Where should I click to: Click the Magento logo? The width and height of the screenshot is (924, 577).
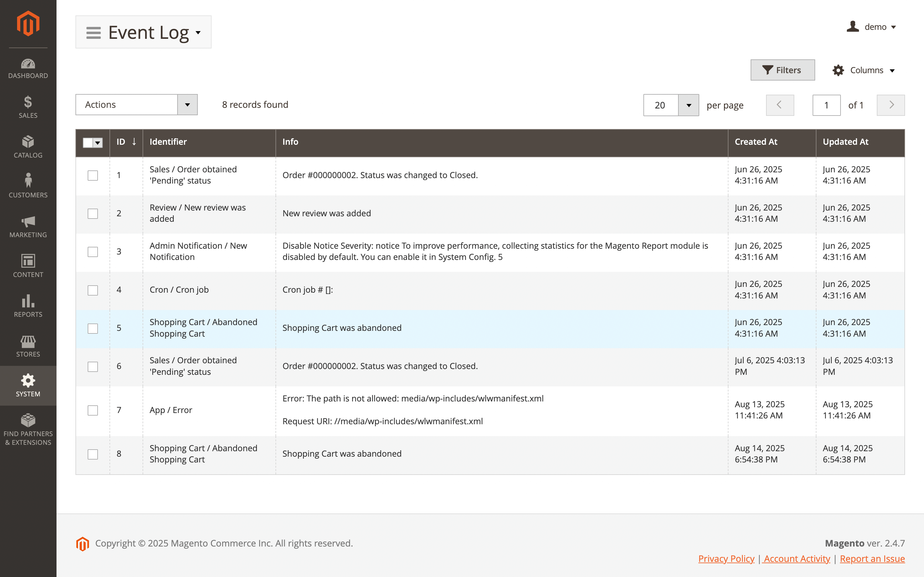(x=28, y=24)
